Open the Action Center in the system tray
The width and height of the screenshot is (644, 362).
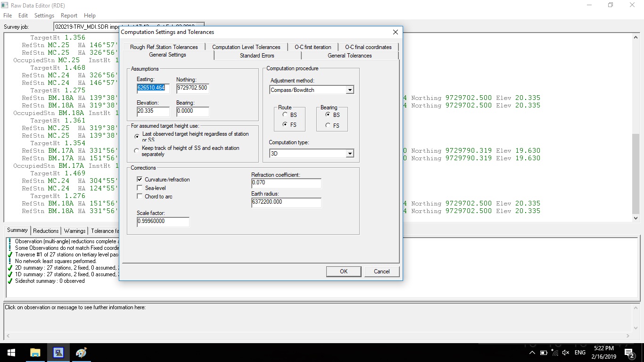629,352
